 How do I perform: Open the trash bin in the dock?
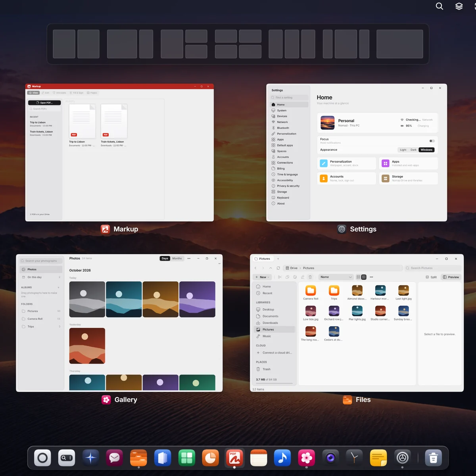(434, 458)
